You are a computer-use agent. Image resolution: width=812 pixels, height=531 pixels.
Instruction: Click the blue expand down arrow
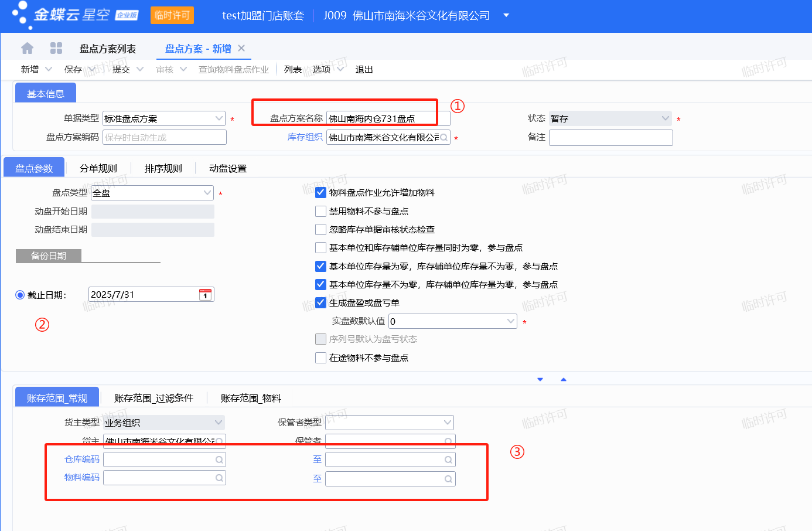(540, 380)
